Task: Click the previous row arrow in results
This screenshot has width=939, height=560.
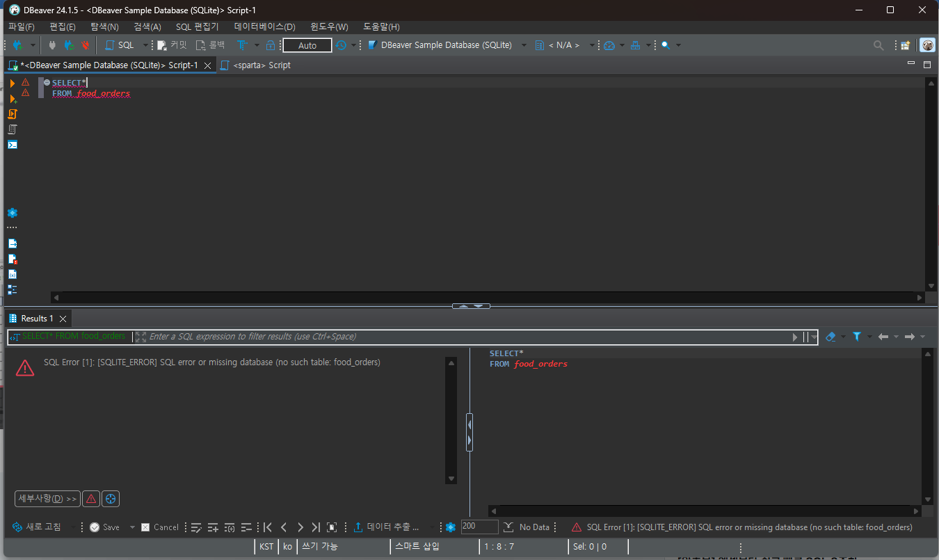Action: 284,527
